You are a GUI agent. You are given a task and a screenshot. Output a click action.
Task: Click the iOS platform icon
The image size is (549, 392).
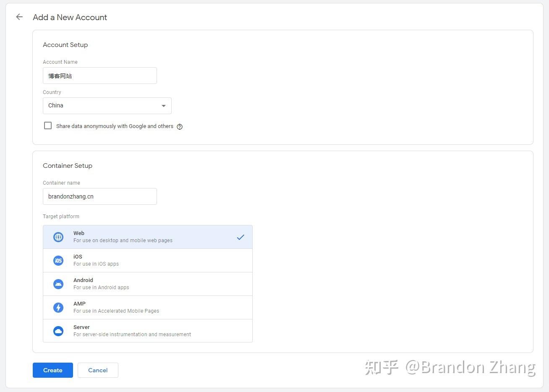pyautogui.click(x=58, y=261)
